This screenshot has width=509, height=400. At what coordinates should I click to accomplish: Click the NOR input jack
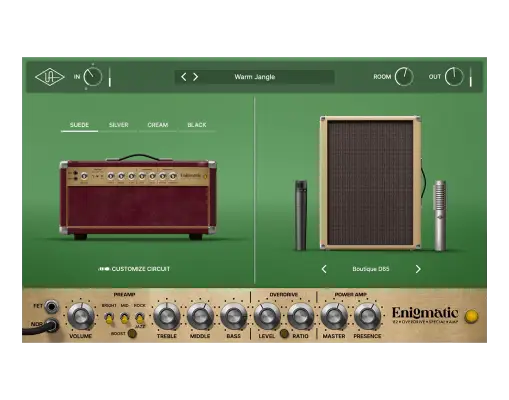click(x=52, y=325)
